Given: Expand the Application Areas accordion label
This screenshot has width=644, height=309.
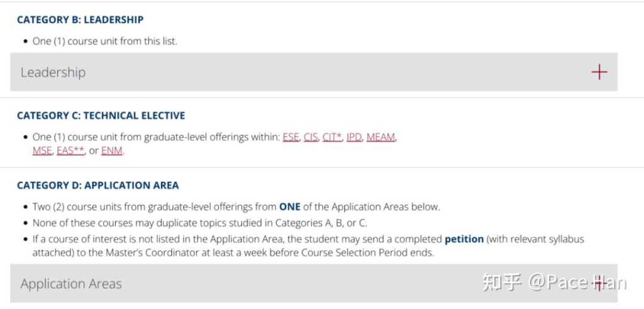Looking at the screenshot, I should click(71, 284).
